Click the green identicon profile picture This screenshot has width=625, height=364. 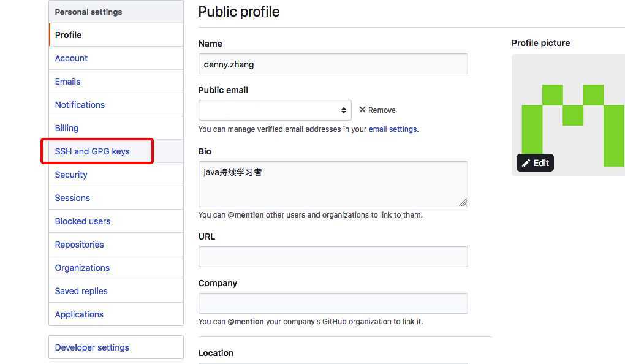click(x=569, y=115)
